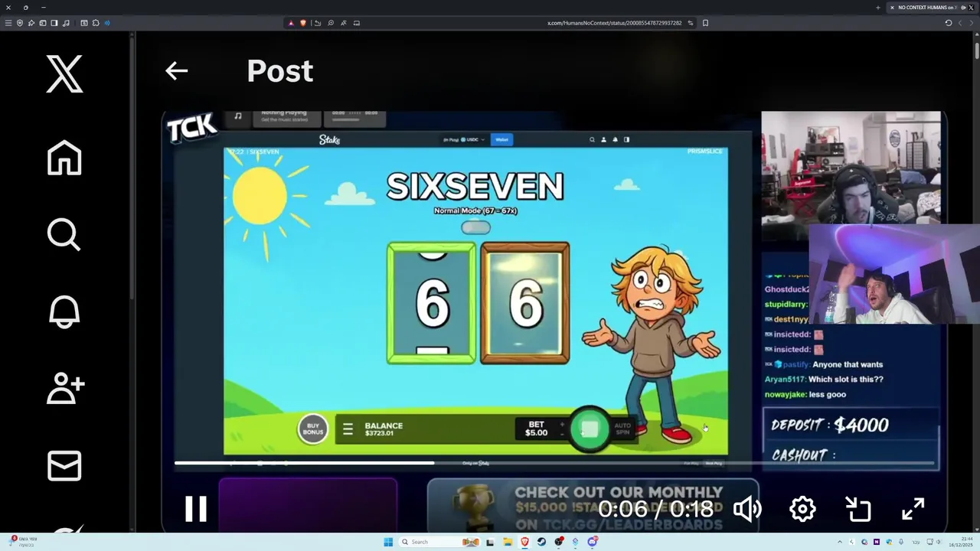Open the Notifications bell
The height and width of the screenshot is (551, 980).
pyautogui.click(x=64, y=311)
